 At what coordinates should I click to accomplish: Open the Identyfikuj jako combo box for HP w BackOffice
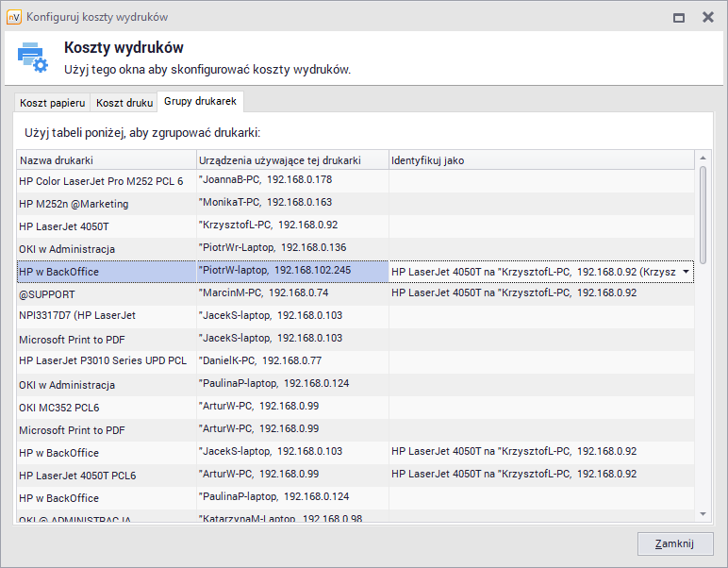(533, 272)
